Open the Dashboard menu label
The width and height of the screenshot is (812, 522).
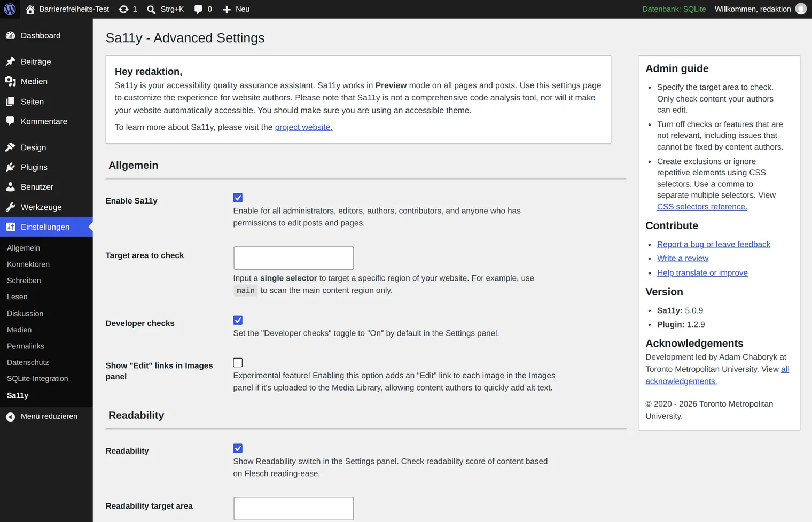41,36
